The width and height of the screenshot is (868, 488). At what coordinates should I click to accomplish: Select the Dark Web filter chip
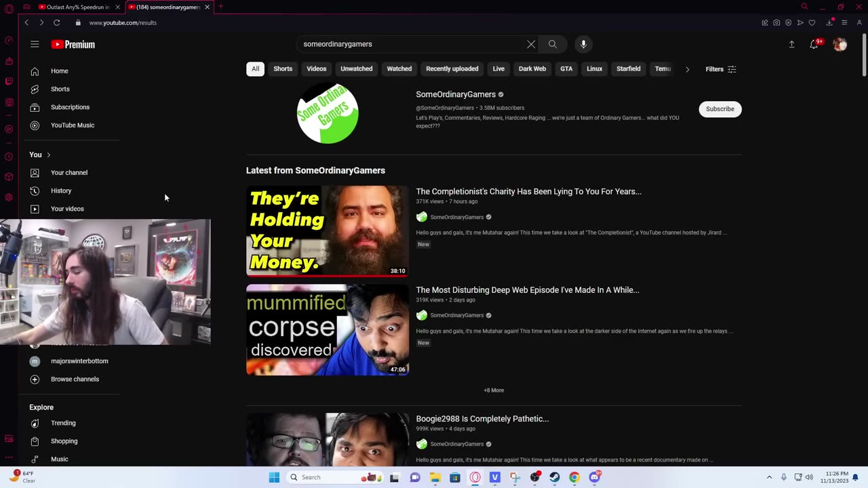tap(532, 68)
